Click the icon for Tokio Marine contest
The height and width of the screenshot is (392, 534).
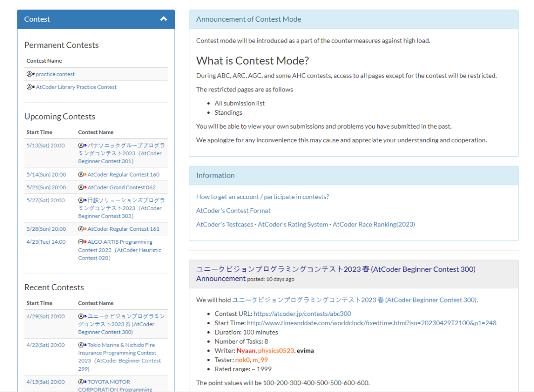[83, 345]
